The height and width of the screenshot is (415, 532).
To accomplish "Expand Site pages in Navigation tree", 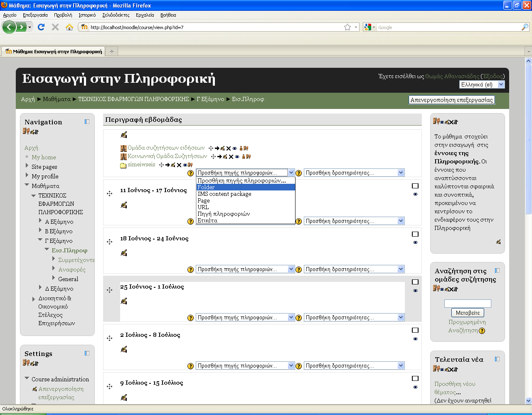I will [27, 166].
